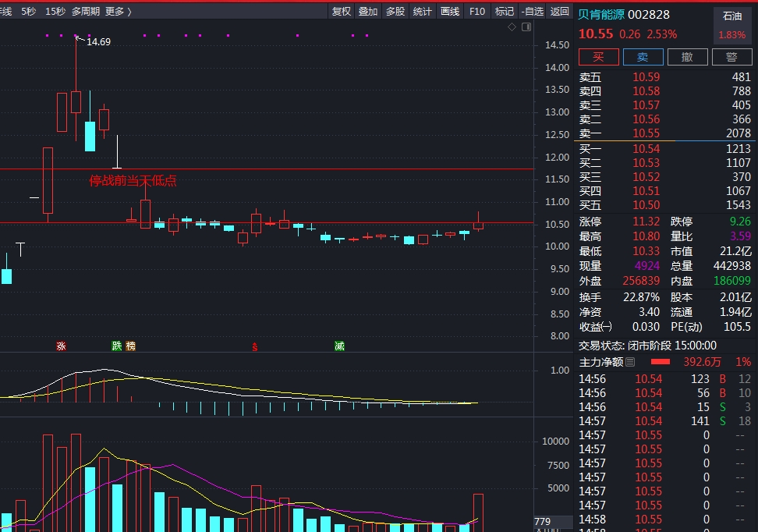Viewport: 758px width, 532px height.
Task: Click the PE(动) value 105.5
Action: pos(737,326)
